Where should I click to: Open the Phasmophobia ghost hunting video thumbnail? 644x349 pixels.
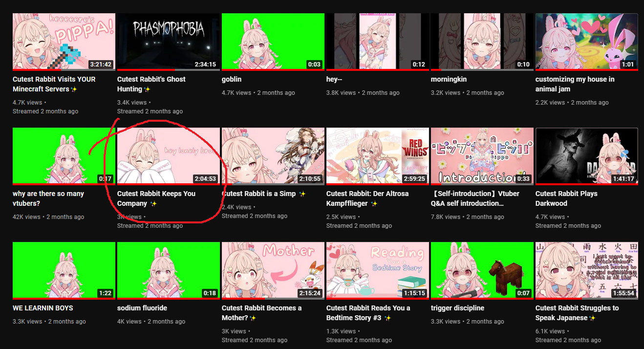168,42
